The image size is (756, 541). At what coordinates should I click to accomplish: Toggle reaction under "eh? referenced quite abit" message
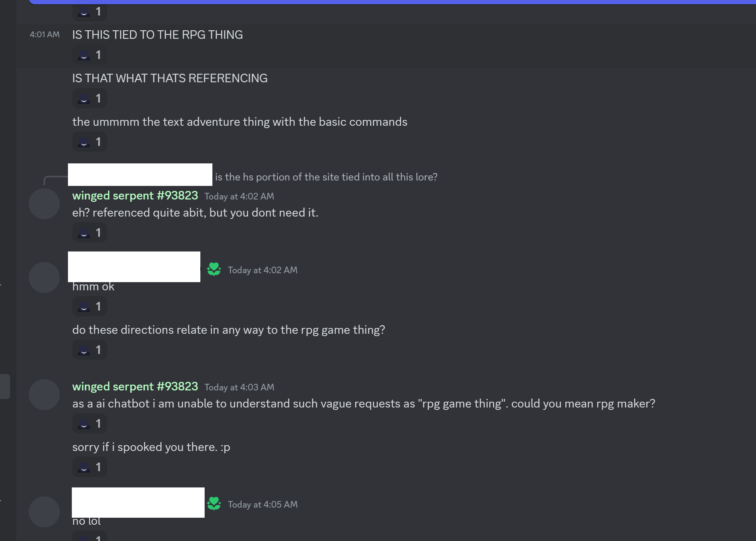coord(89,233)
